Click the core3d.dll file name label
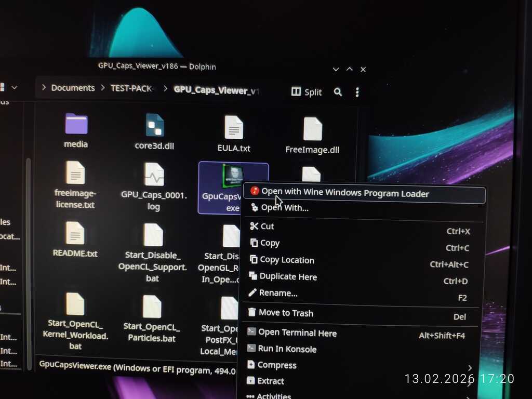The height and width of the screenshot is (399, 532). tap(154, 146)
